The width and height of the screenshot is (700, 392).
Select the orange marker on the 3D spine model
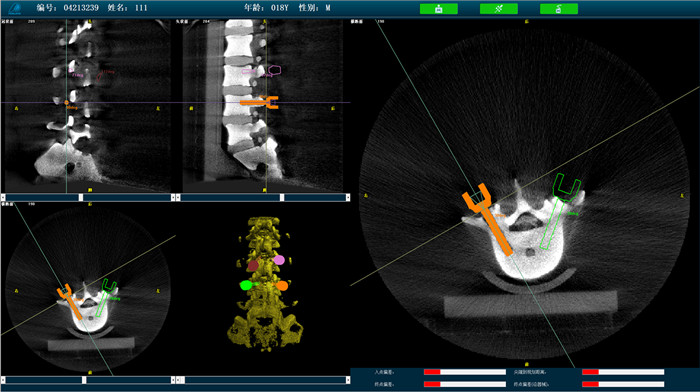point(282,285)
